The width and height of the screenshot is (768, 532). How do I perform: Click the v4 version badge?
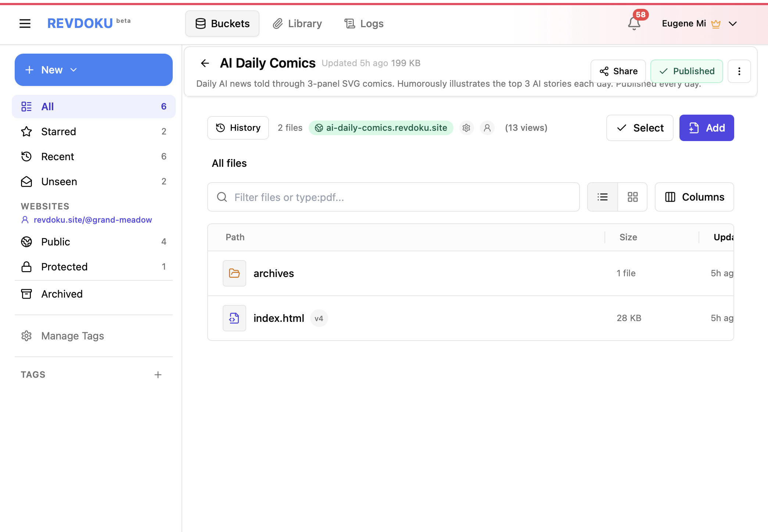319,318
